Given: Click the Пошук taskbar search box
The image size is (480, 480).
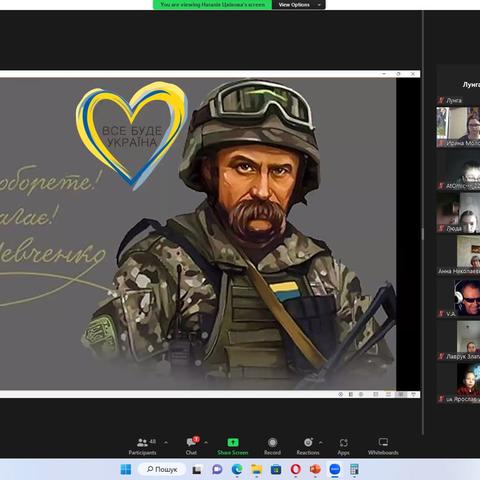Looking at the screenshot, I should [x=162, y=469].
